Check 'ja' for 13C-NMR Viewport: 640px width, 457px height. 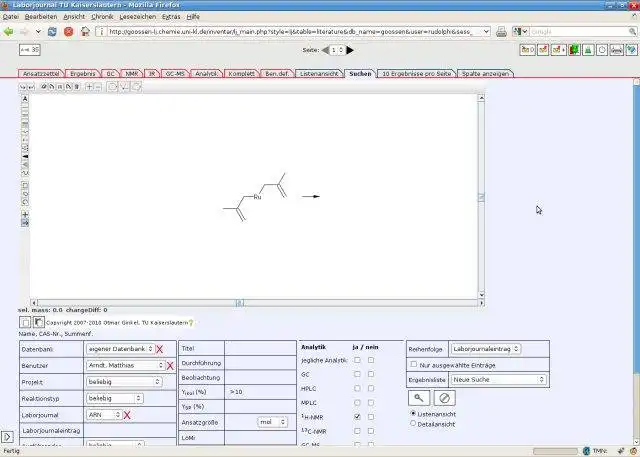[x=358, y=431]
